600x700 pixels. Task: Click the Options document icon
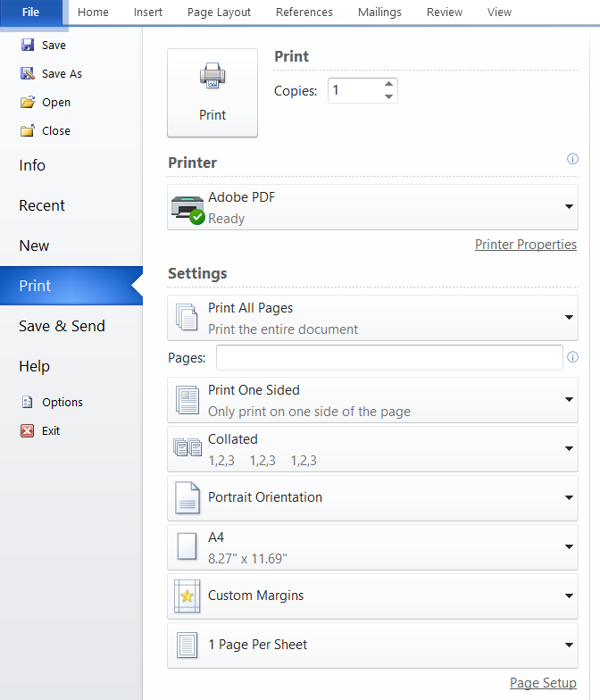click(x=27, y=402)
